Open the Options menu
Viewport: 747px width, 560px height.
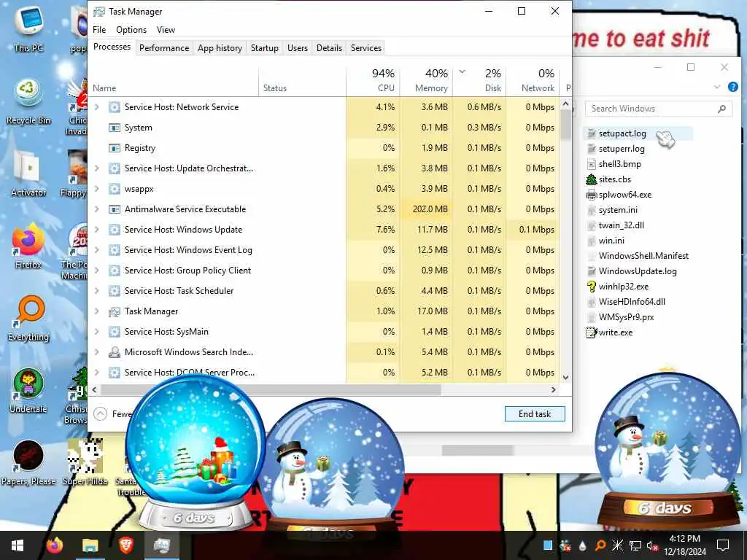tap(131, 29)
